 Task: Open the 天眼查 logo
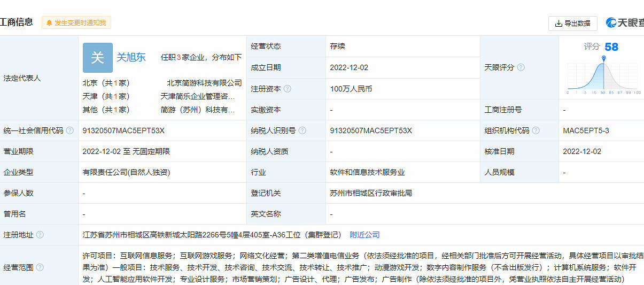[x=625, y=23]
